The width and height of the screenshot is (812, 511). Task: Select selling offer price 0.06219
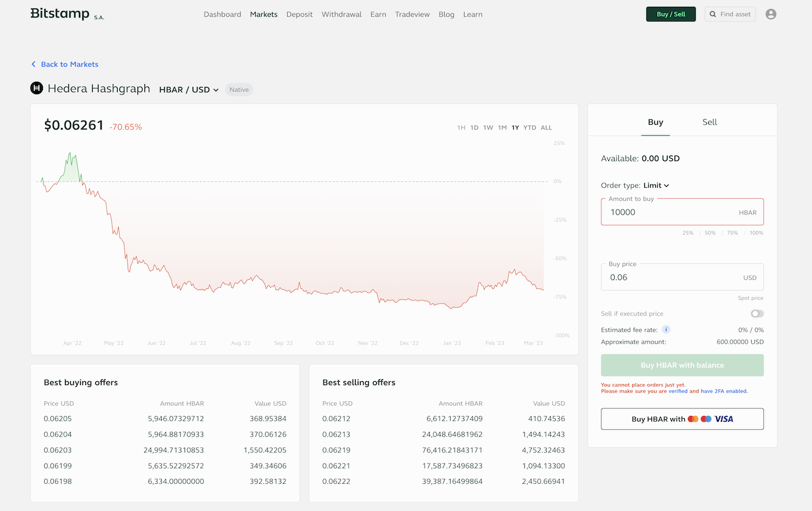coord(336,450)
